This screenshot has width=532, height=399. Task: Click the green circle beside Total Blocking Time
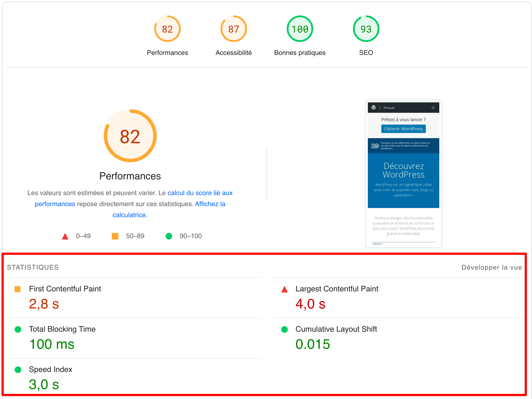(18, 329)
